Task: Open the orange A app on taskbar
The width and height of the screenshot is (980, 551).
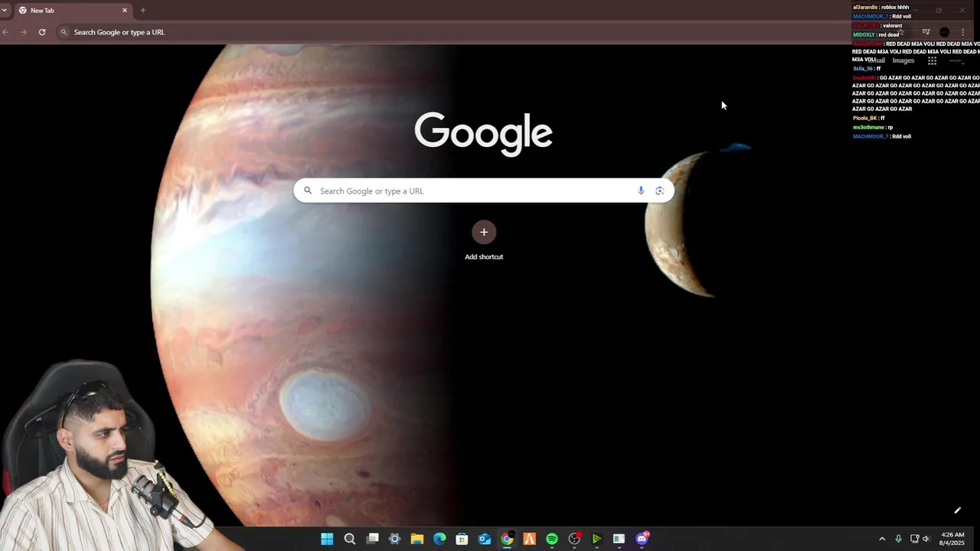Action: 529,539
